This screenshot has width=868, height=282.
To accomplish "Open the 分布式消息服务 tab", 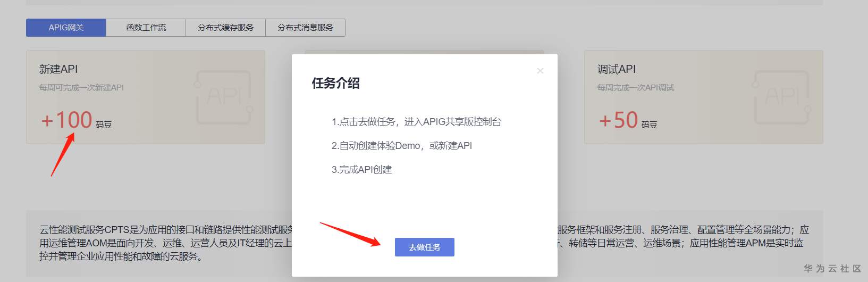I will coord(306,28).
